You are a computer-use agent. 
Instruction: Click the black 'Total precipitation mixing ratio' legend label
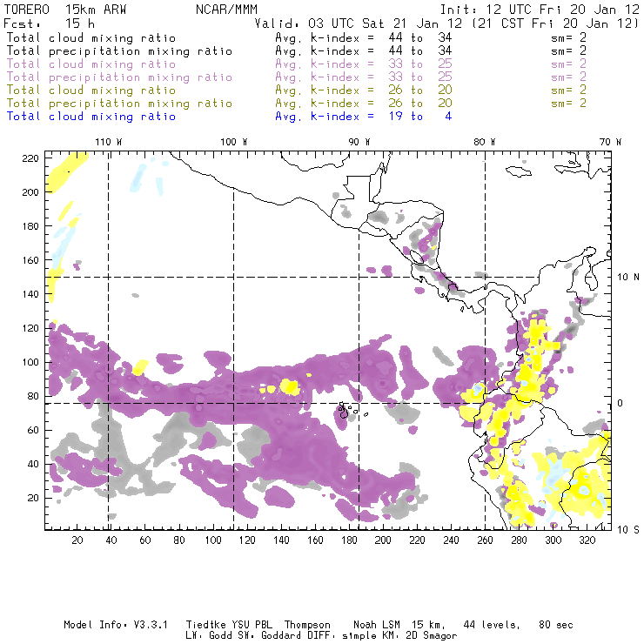(x=119, y=51)
